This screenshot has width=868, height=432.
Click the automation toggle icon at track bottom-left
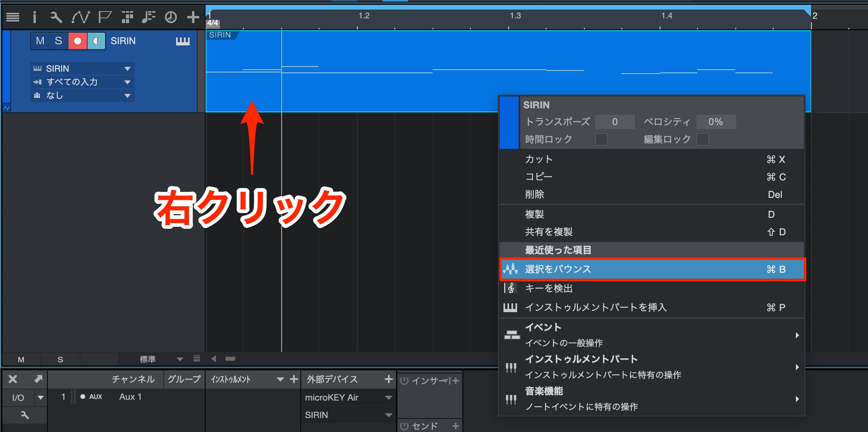click(x=6, y=108)
